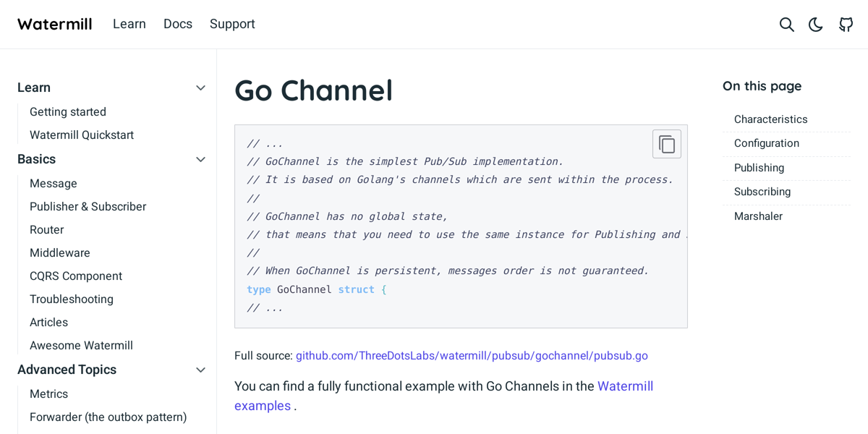Open the Troubleshooting page
Viewport: 868px width, 434px height.
(x=71, y=299)
